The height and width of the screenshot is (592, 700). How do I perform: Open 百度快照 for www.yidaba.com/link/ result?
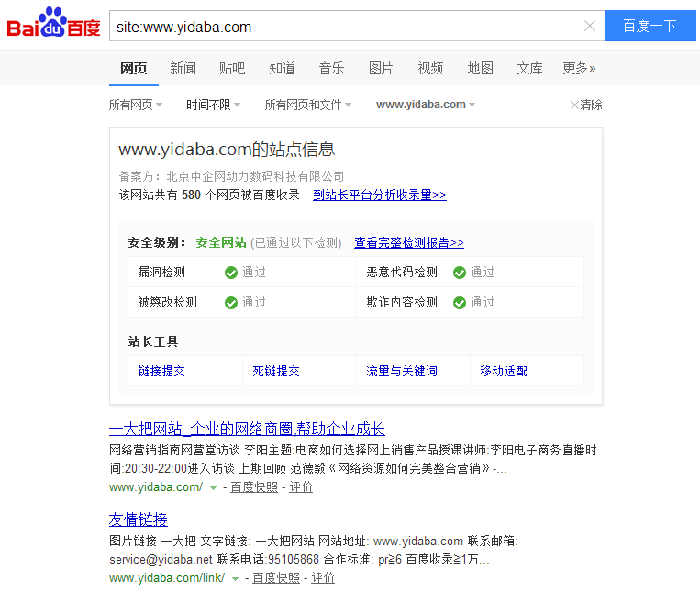click(276, 577)
